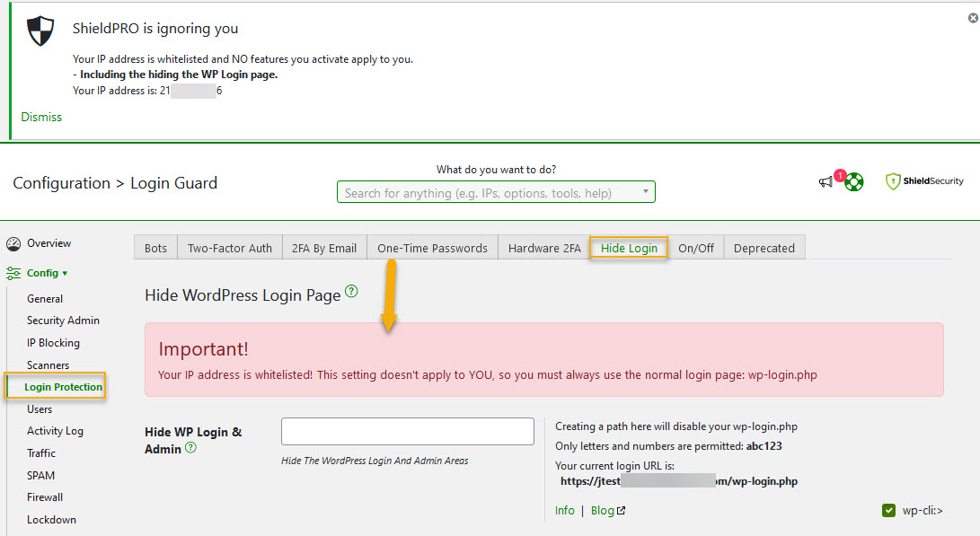This screenshot has height=536, width=980.
Task: Open SPAM config section
Action: point(40,476)
